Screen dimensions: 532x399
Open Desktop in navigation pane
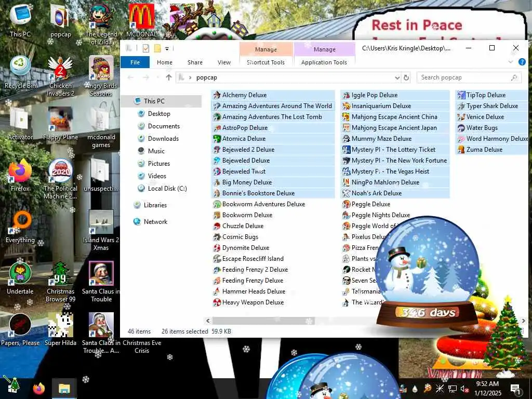click(159, 113)
